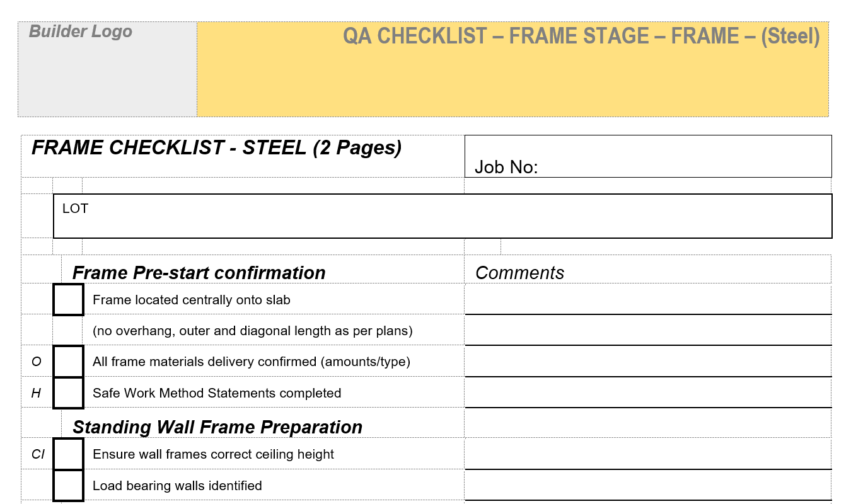Click inside the LOT entry box
The width and height of the screenshot is (851, 504).
click(443, 216)
